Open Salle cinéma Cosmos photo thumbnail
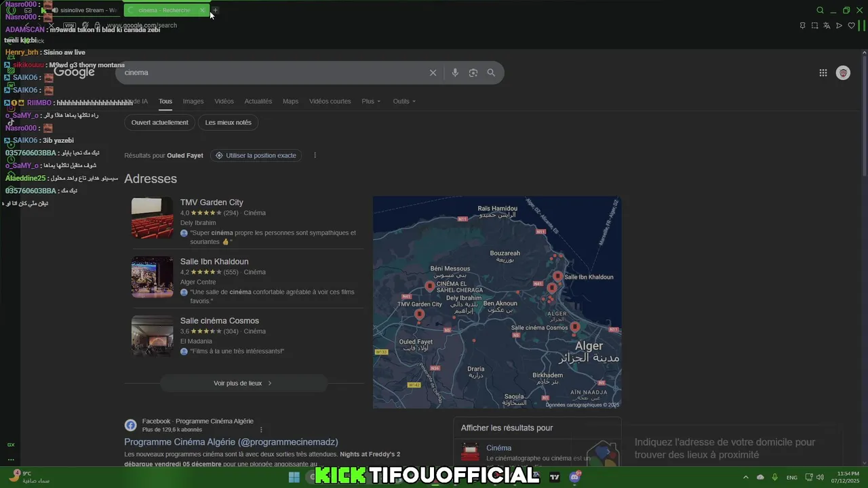 [x=152, y=336]
